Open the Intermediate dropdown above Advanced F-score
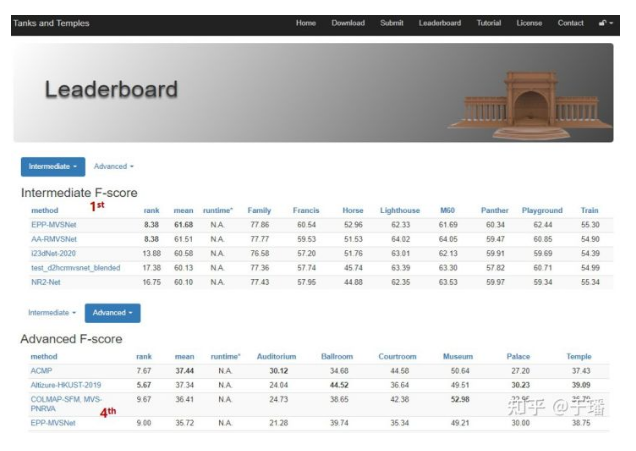The width and height of the screenshot is (636, 451). point(51,312)
